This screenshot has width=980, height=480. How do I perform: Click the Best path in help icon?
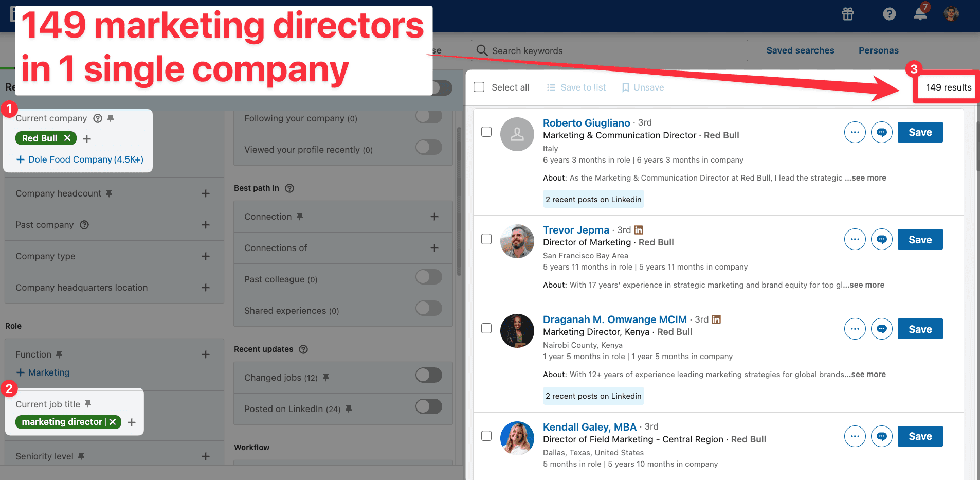click(289, 188)
